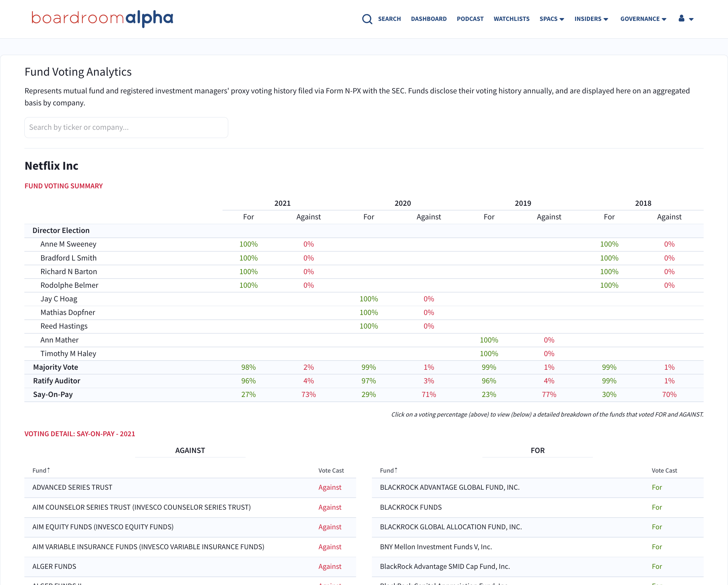Image resolution: width=728 pixels, height=585 pixels.
Task: Click Say-On-Pay 2018 Against value 70%
Action: [x=669, y=394]
